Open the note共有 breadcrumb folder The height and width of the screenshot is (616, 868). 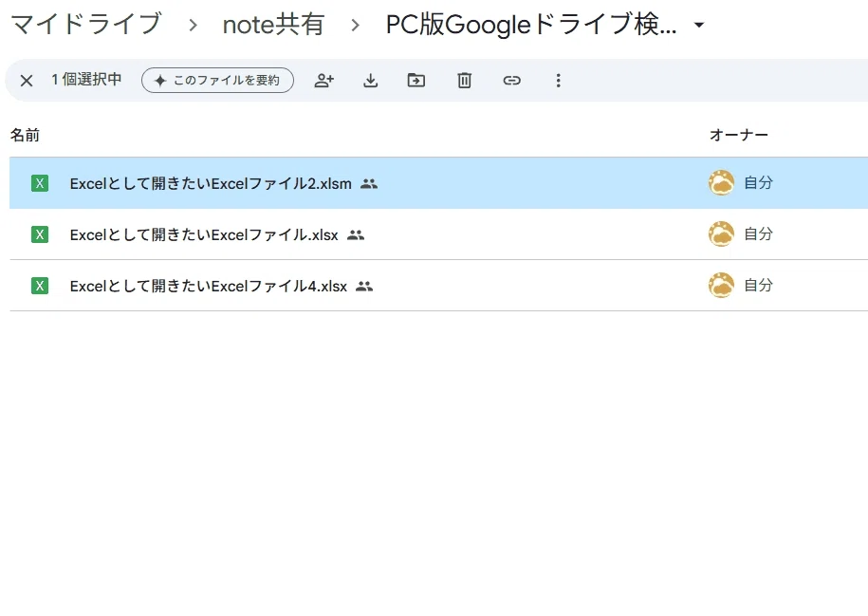click(x=273, y=25)
